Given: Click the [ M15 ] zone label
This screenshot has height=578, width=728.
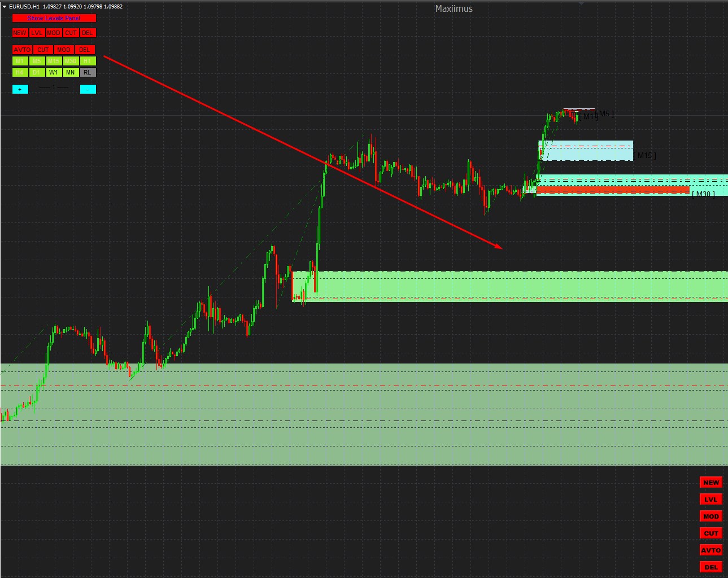Looking at the screenshot, I should click(644, 156).
